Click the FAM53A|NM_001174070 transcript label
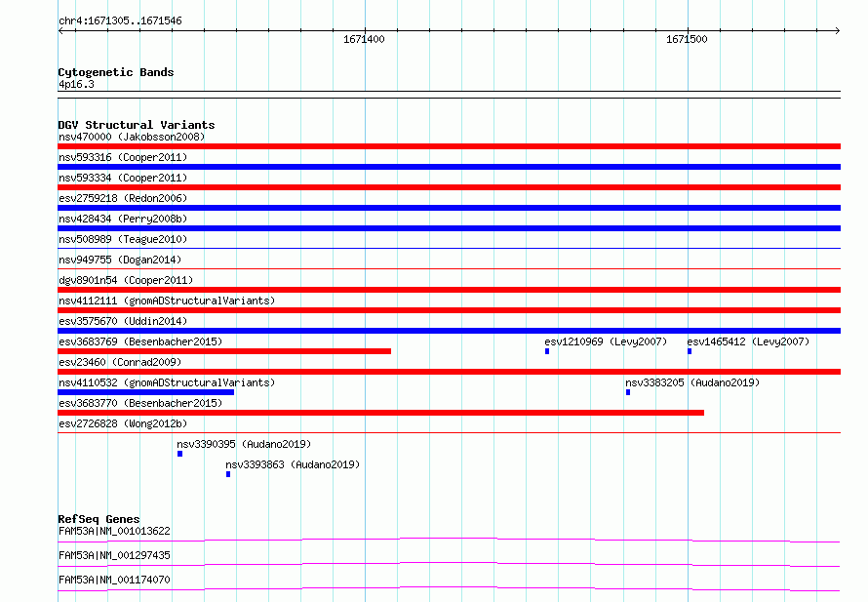Screen dimensions: 868x602 tap(114, 580)
